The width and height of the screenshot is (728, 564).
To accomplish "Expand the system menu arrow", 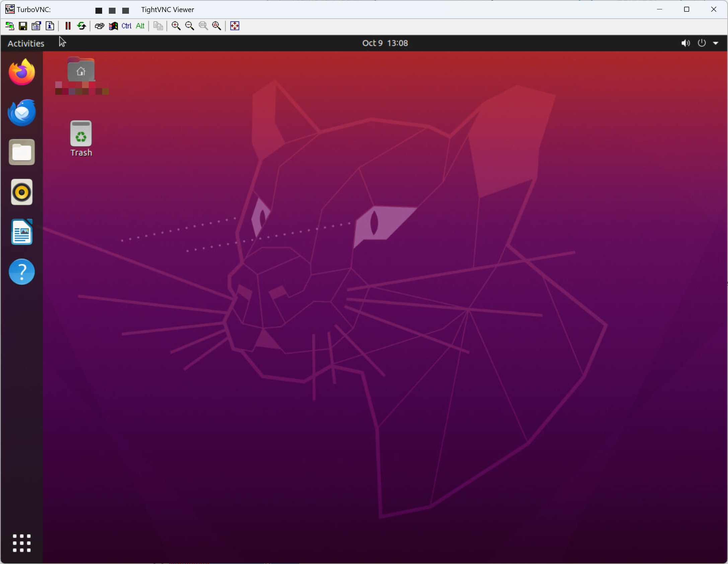I will [716, 43].
